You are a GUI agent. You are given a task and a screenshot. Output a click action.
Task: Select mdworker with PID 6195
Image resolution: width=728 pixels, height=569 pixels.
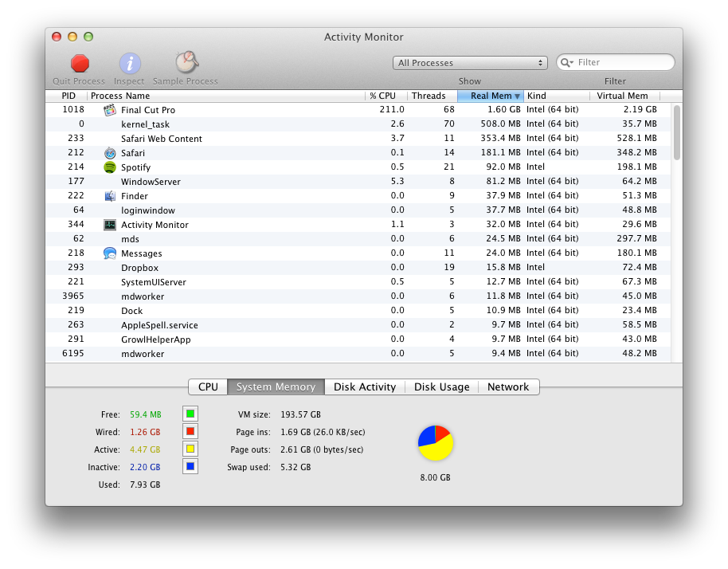pyautogui.click(x=358, y=354)
